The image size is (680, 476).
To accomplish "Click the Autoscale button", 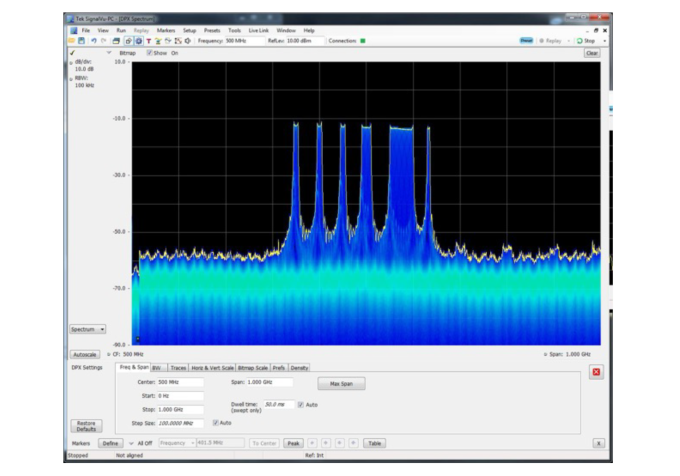I will coord(84,354).
